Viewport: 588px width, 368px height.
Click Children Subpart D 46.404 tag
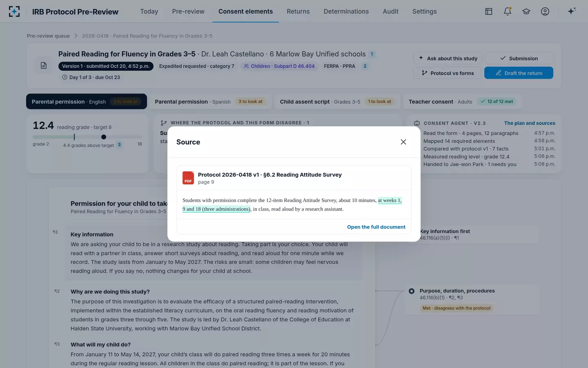pos(279,66)
